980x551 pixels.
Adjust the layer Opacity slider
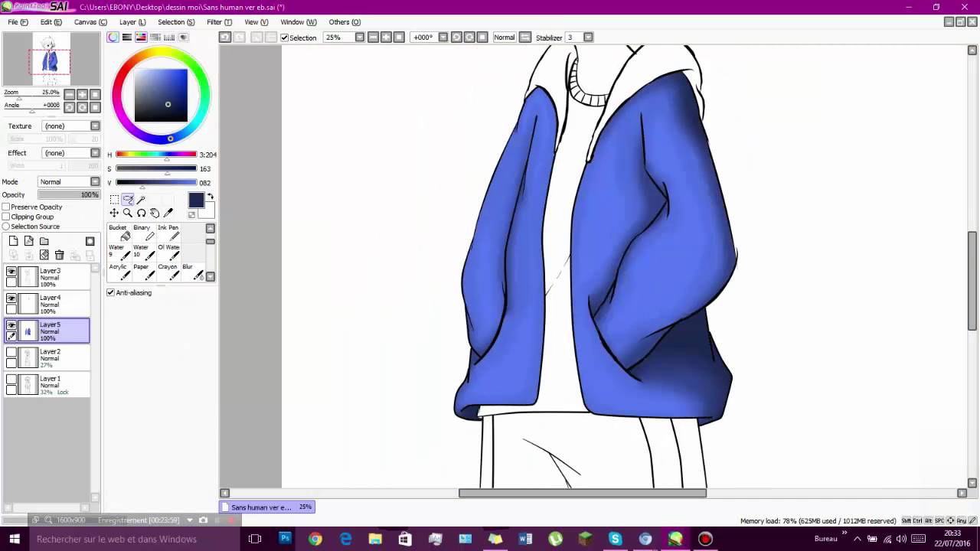coord(69,195)
